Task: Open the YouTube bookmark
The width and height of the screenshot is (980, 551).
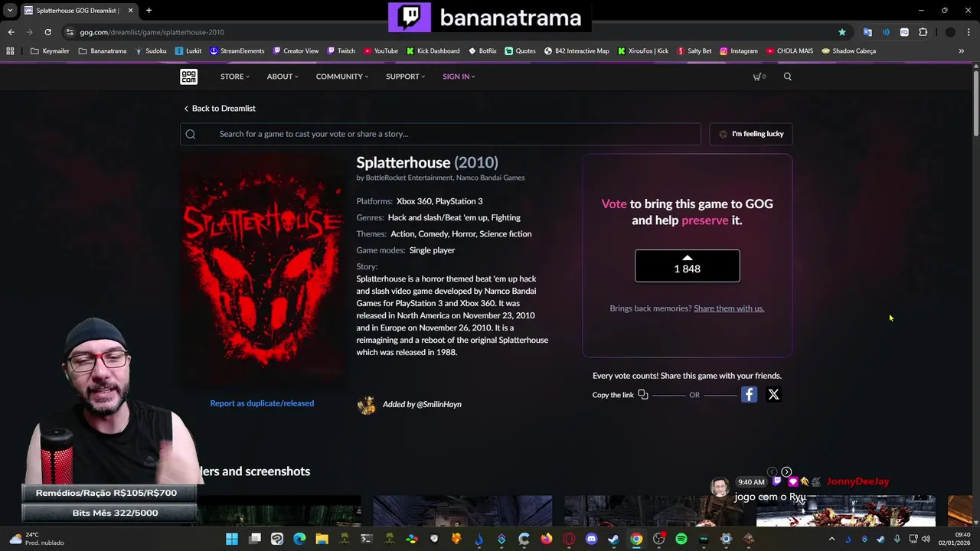Action: pos(381,51)
